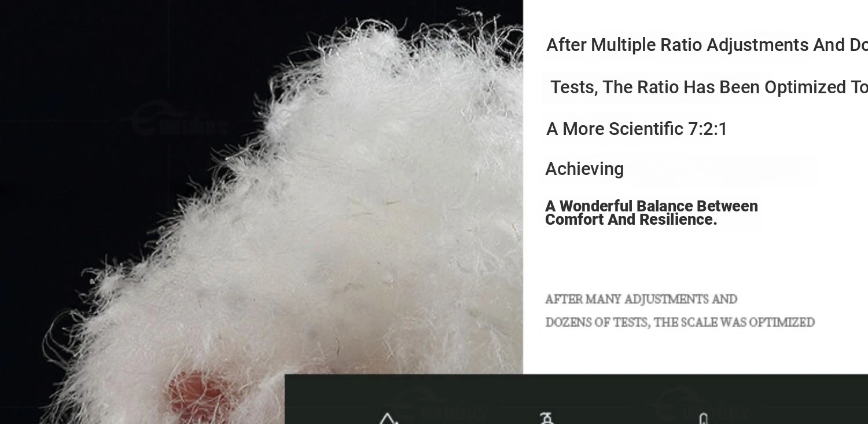
Task: Click 'Tests, The Ratio Has Been Optimized' text
Action: point(708,87)
